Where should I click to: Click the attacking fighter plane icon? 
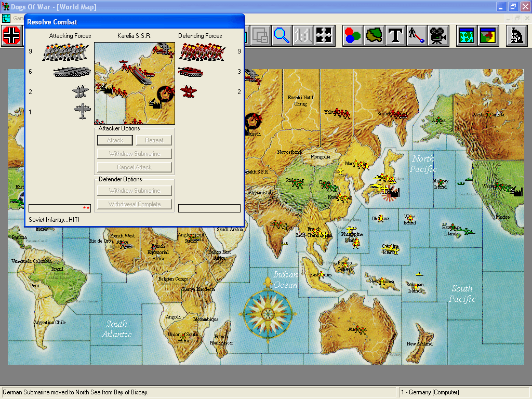click(81, 91)
